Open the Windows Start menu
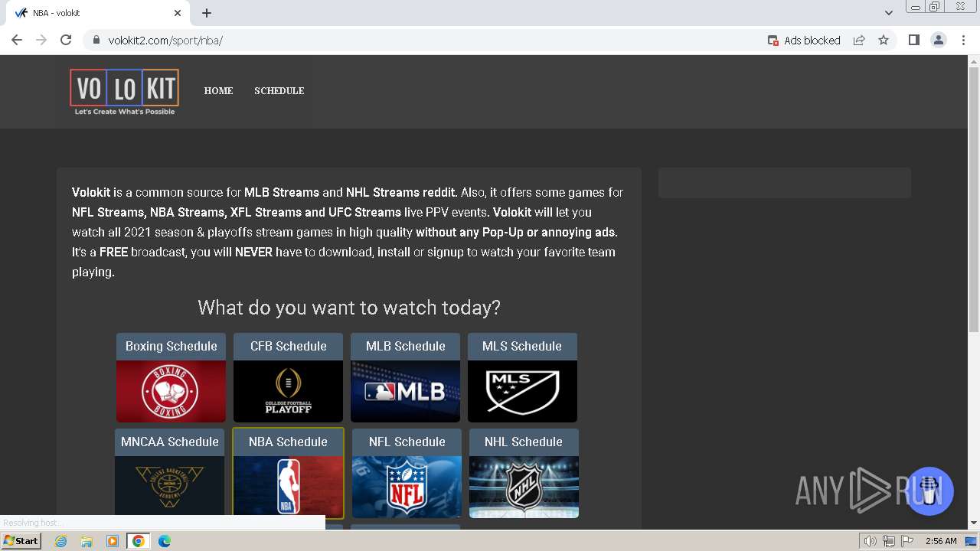 [21, 541]
